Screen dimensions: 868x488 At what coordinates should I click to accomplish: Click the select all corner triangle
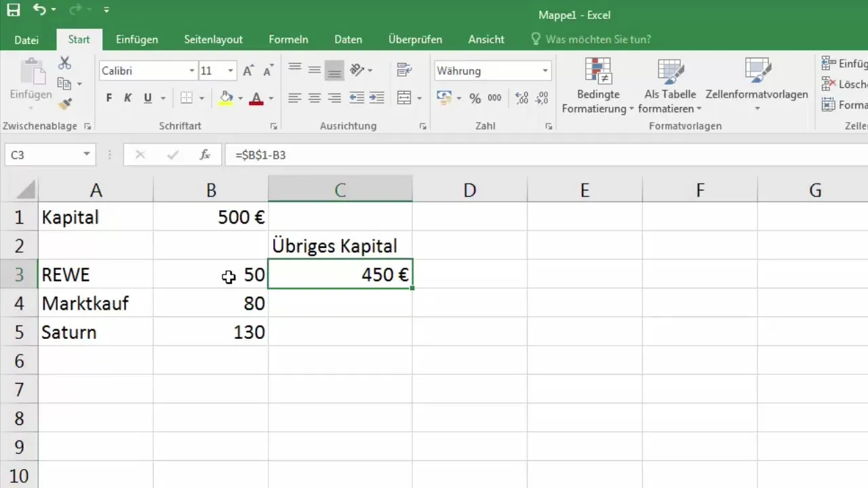point(26,190)
